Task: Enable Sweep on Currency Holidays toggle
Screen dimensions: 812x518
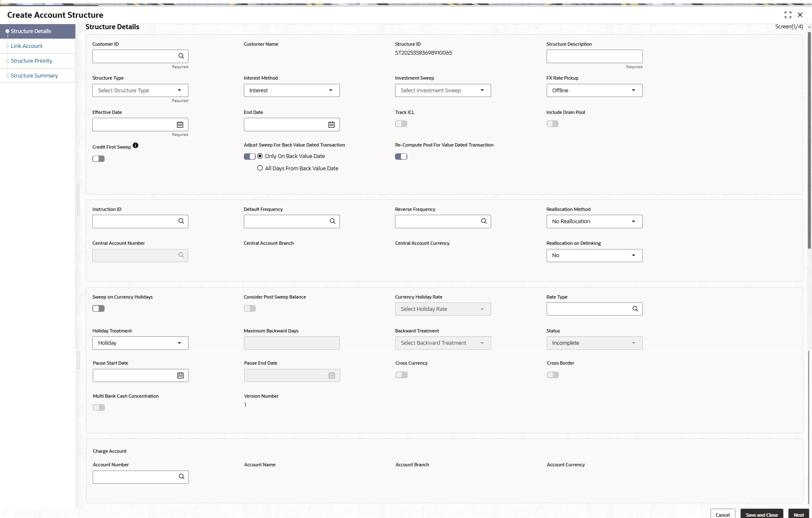Action: pyautogui.click(x=99, y=308)
